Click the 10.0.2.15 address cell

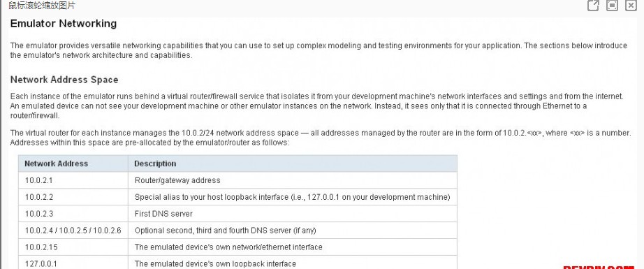(x=73, y=247)
